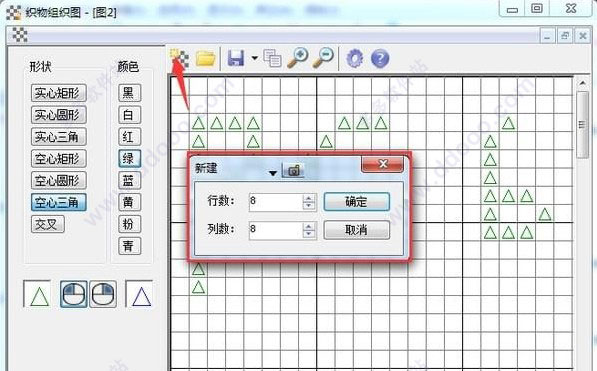The image size is (597, 371).
Task: Click the 织物组织图 title bar app icon
Action: click(14, 12)
